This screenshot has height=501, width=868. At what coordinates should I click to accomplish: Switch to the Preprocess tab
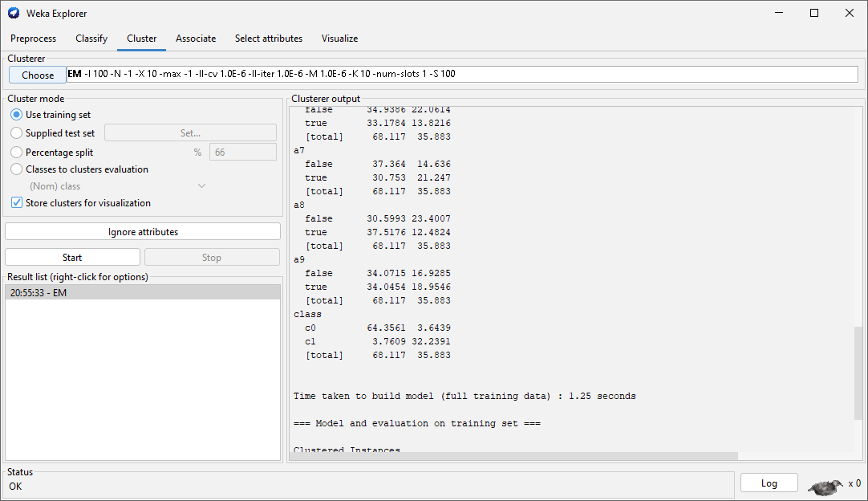click(x=34, y=39)
